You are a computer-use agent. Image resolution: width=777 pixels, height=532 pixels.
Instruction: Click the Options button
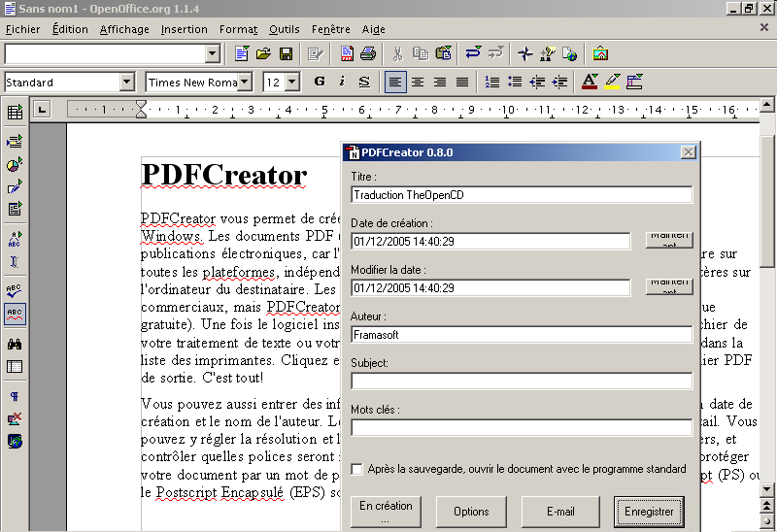click(x=471, y=512)
